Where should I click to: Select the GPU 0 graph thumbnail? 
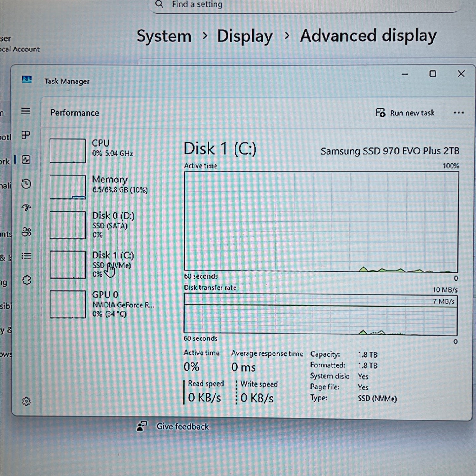(68, 304)
